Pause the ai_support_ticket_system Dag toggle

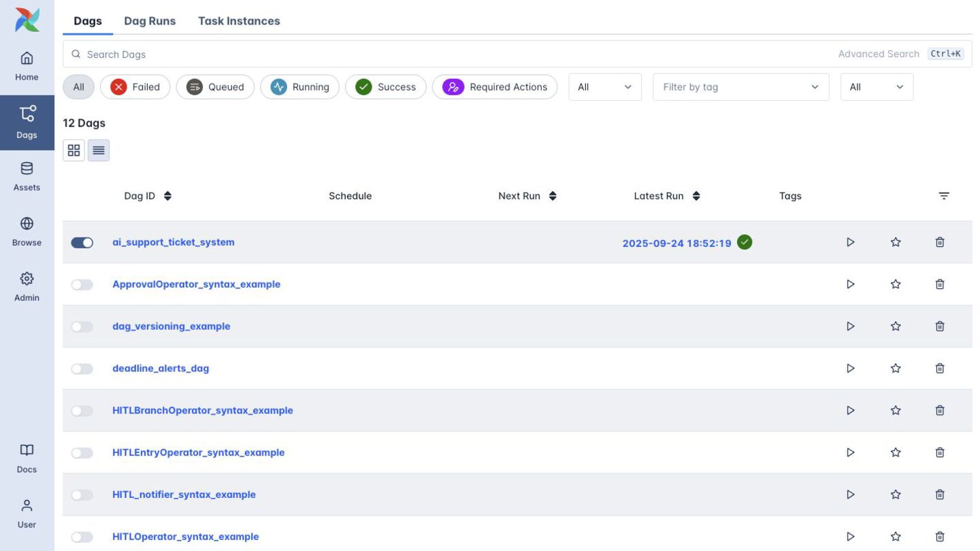(82, 243)
